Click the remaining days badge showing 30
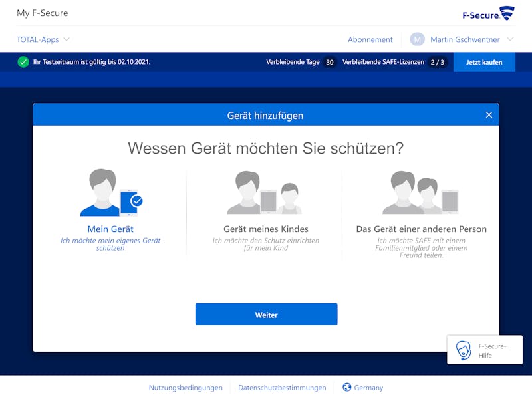The height and width of the screenshot is (399, 532). 329,62
